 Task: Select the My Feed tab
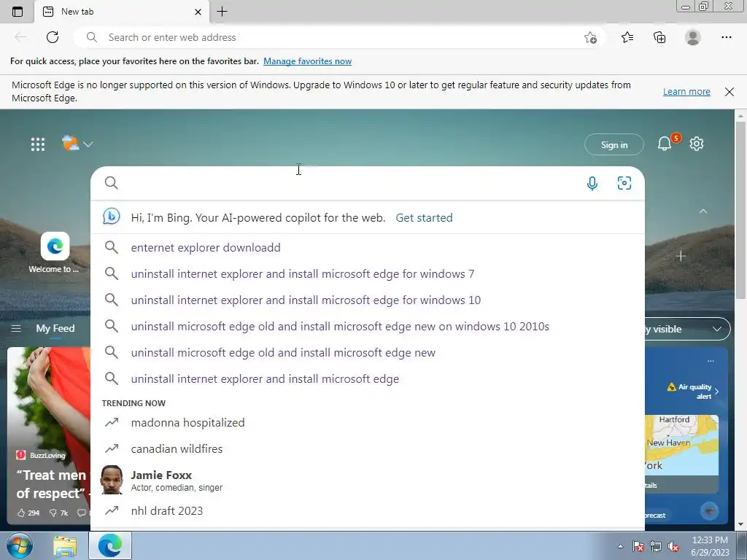pyautogui.click(x=55, y=328)
